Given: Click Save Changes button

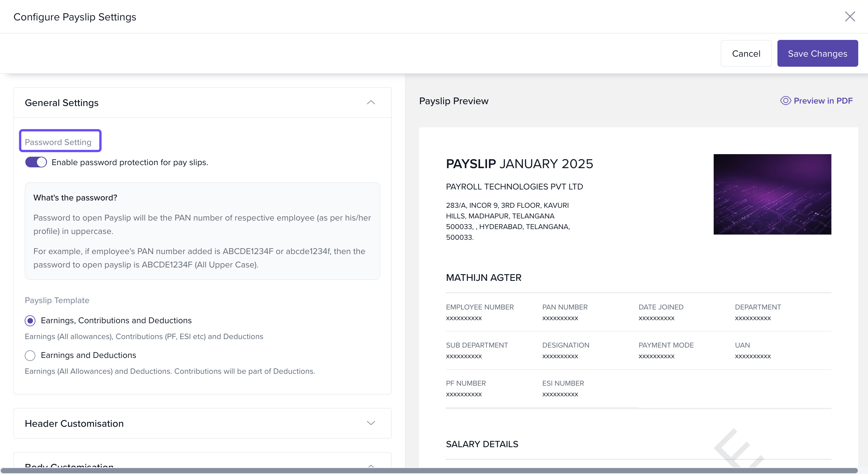Looking at the screenshot, I should (x=817, y=54).
